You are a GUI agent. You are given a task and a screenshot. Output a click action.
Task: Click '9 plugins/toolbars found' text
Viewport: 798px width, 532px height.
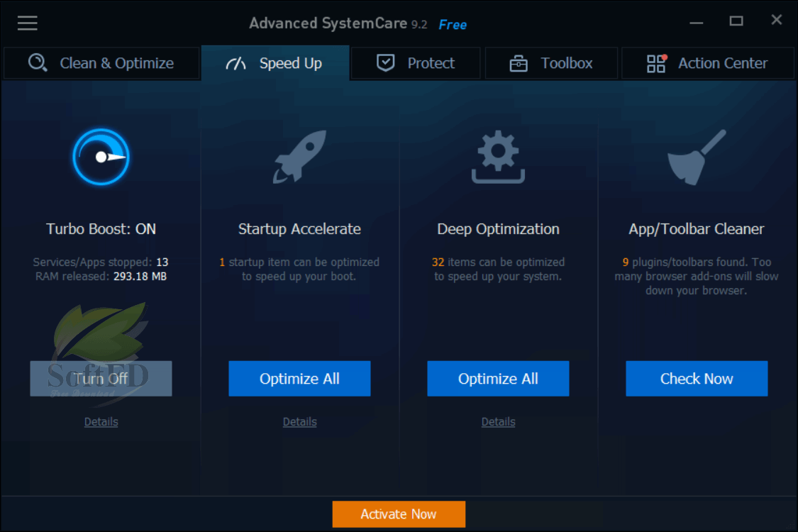click(684, 262)
